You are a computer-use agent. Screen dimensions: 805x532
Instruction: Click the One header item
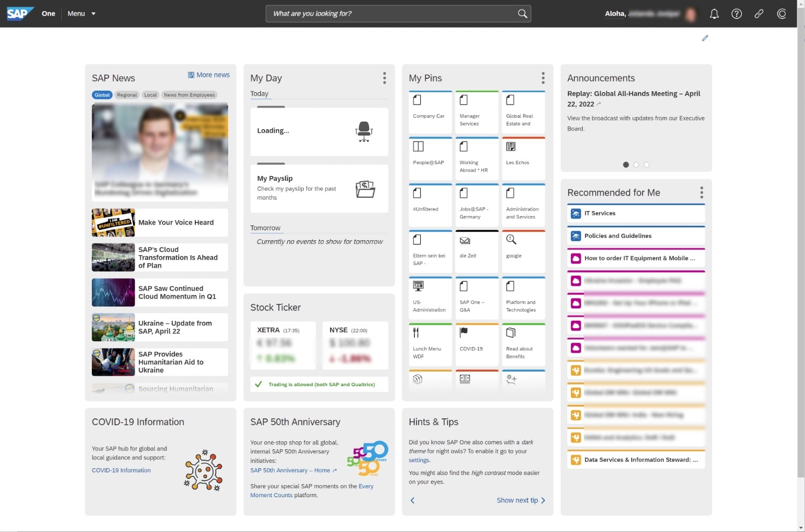(x=48, y=13)
